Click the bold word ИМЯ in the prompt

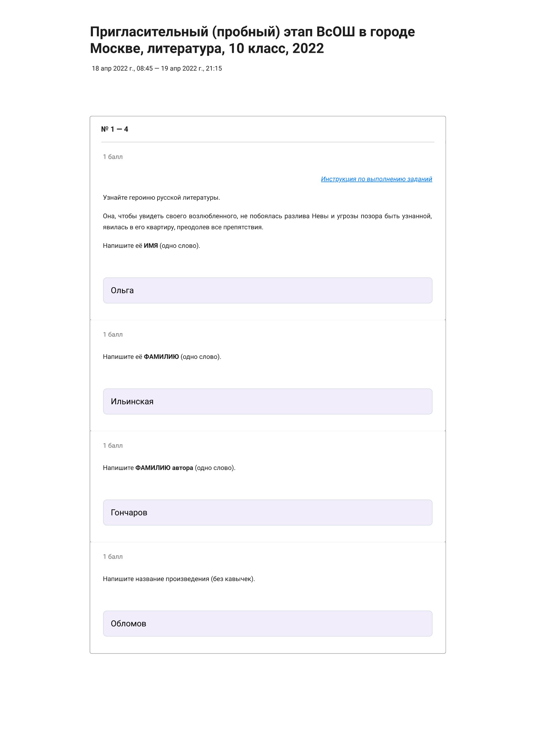(x=151, y=245)
